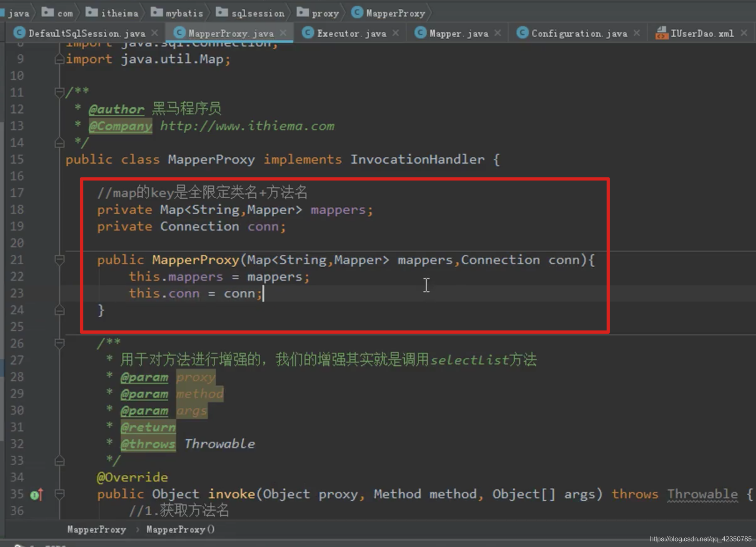Image resolution: width=756 pixels, height=547 pixels.
Task: Click the constructor end fold marker at line 24
Action: coord(59,310)
